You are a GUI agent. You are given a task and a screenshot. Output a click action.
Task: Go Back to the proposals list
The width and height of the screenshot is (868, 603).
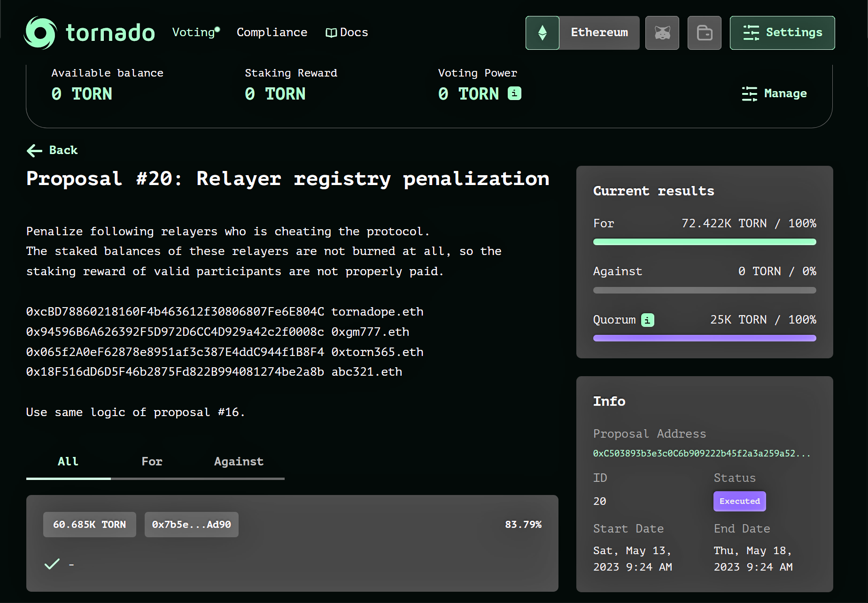click(52, 150)
